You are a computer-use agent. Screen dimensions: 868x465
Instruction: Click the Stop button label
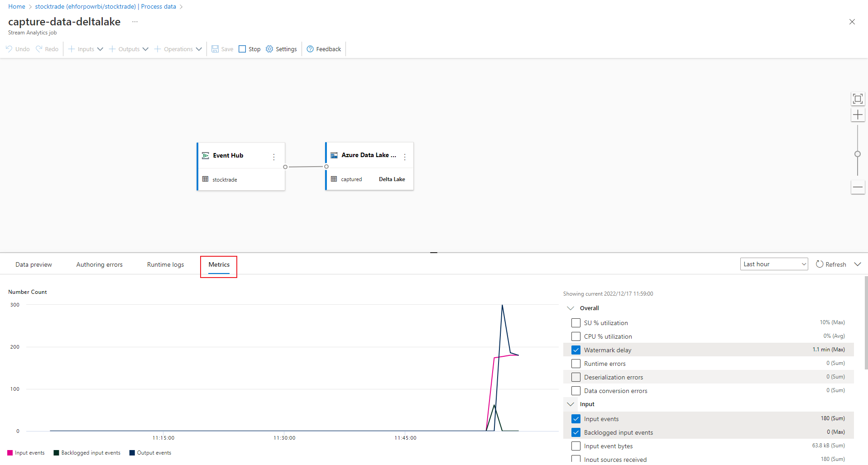pyautogui.click(x=254, y=49)
